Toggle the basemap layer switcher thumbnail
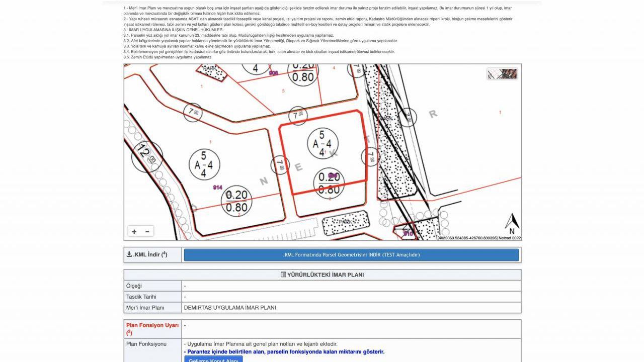 pos(502,74)
